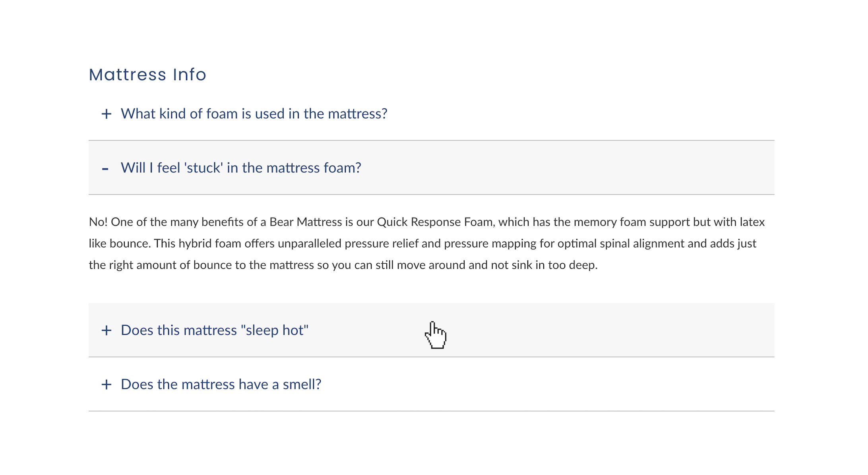Click the plus icon beside "Does this mattress "sleep hot""

click(x=106, y=330)
